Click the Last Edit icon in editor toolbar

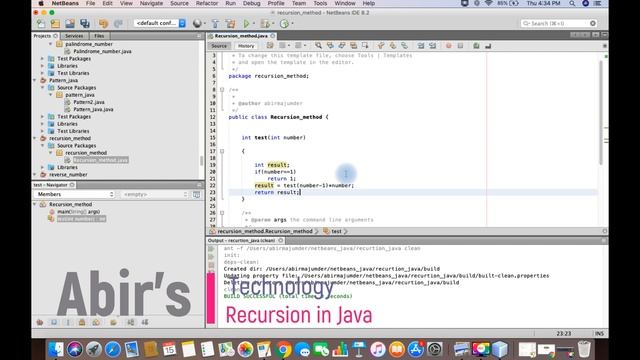coord(270,46)
